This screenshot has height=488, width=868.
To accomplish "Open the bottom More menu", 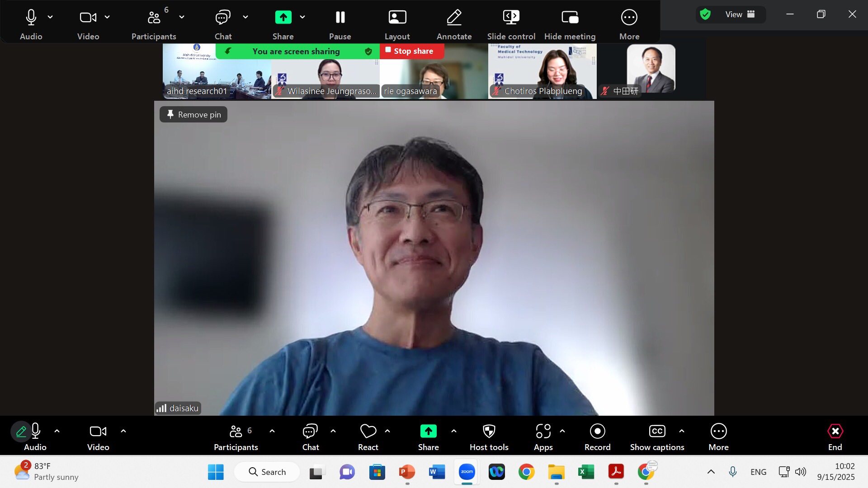I will tap(718, 432).
